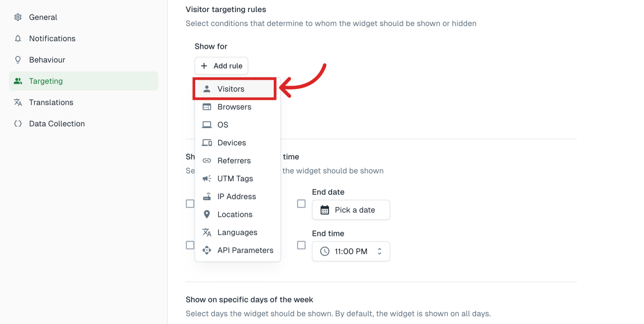Enable the End date checkbox
This screenshot has width=644, height=324.
pyautogui.click(x=301, y=204)
